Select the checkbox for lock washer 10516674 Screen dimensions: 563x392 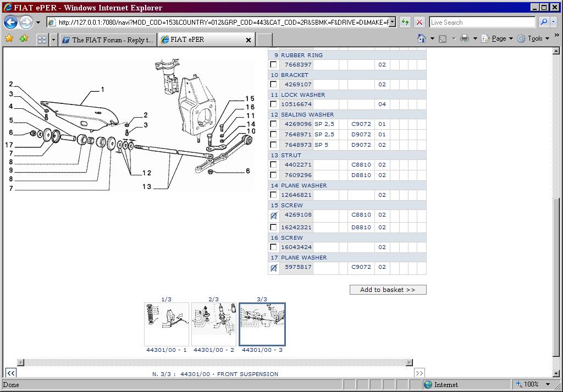click(274, 104)
